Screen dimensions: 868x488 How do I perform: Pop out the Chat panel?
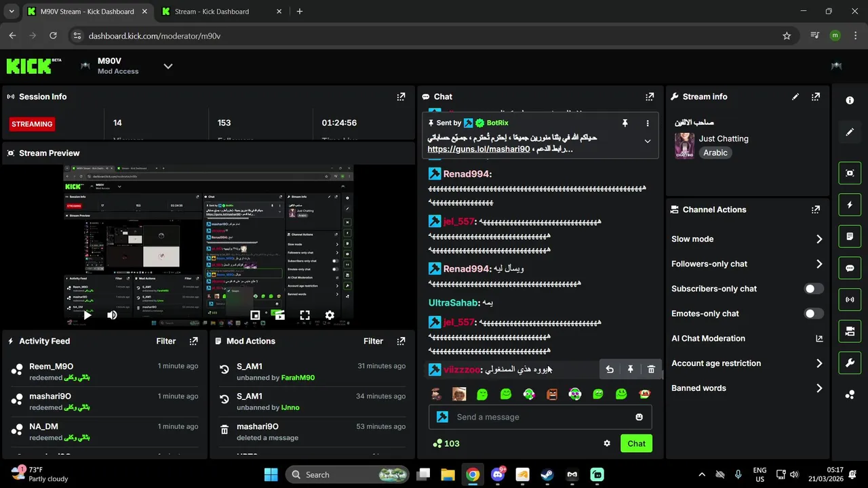click(x=650, y=97)
